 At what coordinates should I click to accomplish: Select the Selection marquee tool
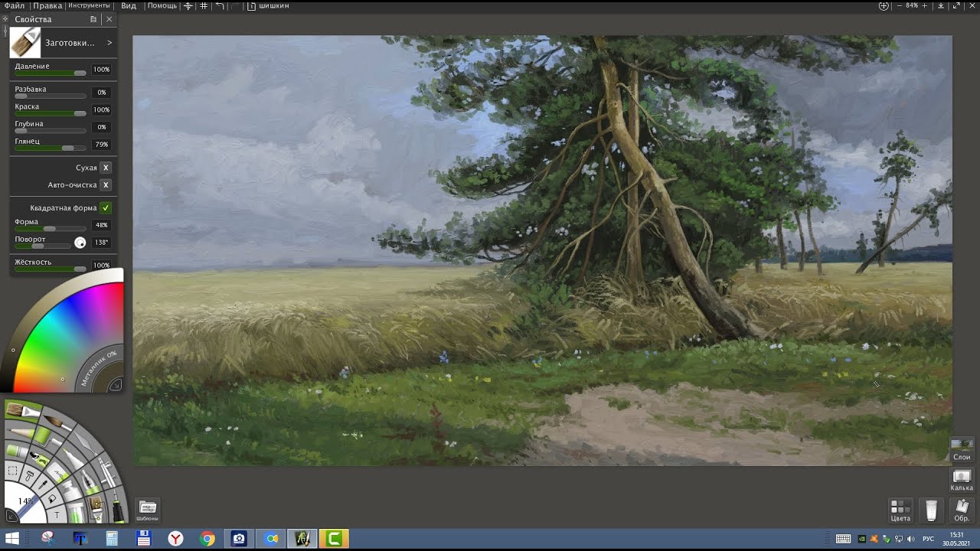click(12, 471)
